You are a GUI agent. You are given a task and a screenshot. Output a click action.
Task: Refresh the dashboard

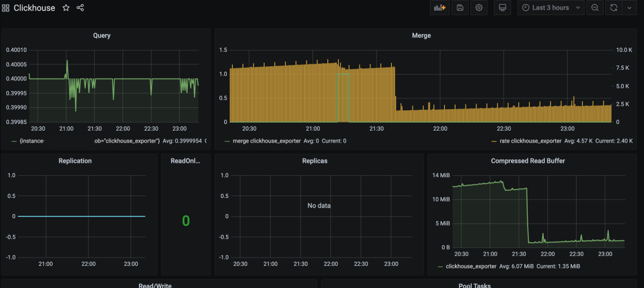(614, 8)
